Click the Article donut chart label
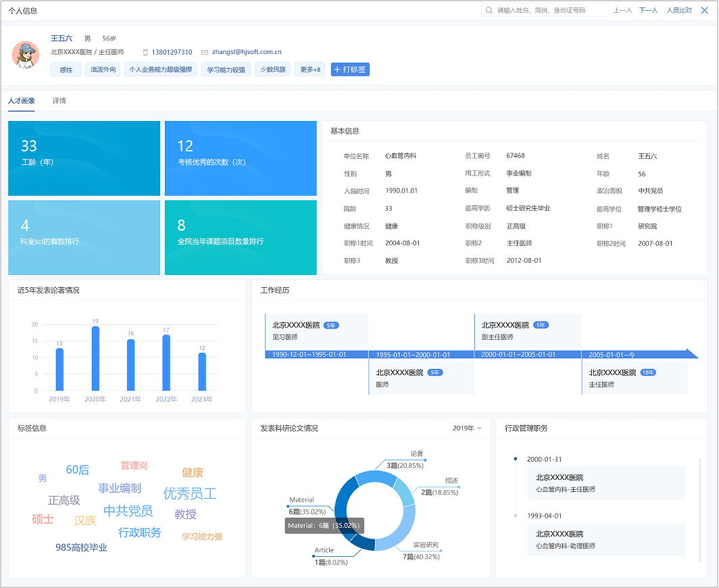Image resolution: width=719 pixels, height=588 pixels. click(x=324, y=550)
